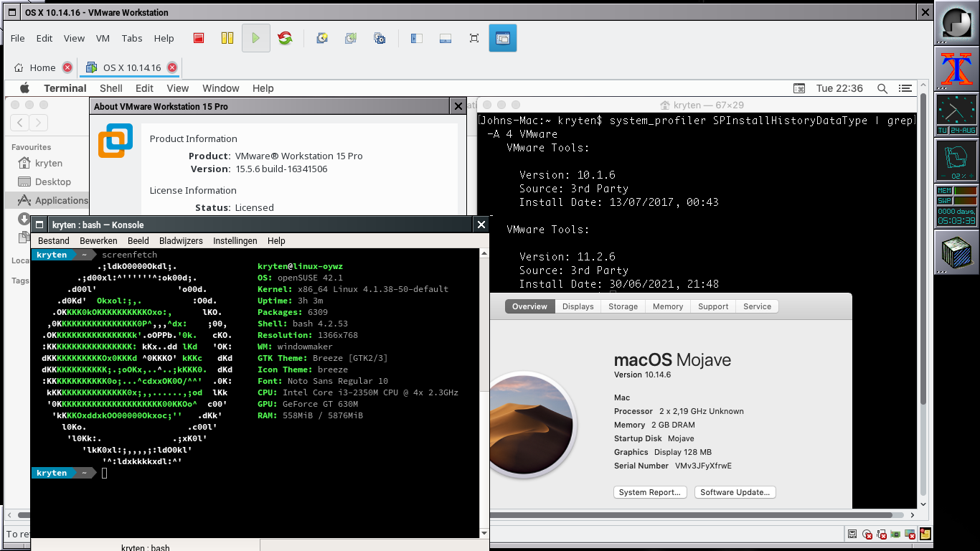Open the Shell menu in Terminal
This screenshot has height=551, width=980.
click(111, 88)
